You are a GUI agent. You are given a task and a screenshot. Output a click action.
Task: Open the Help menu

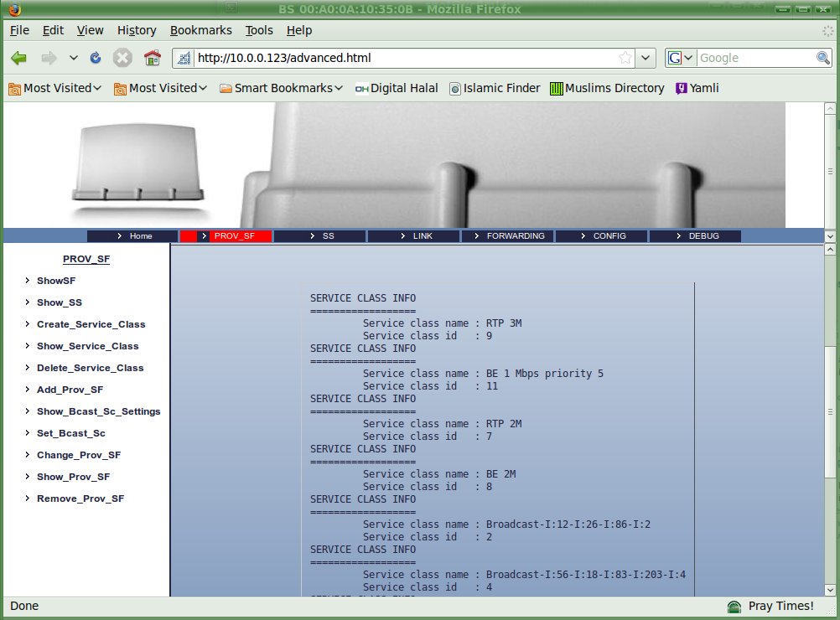tap(299, 30)
